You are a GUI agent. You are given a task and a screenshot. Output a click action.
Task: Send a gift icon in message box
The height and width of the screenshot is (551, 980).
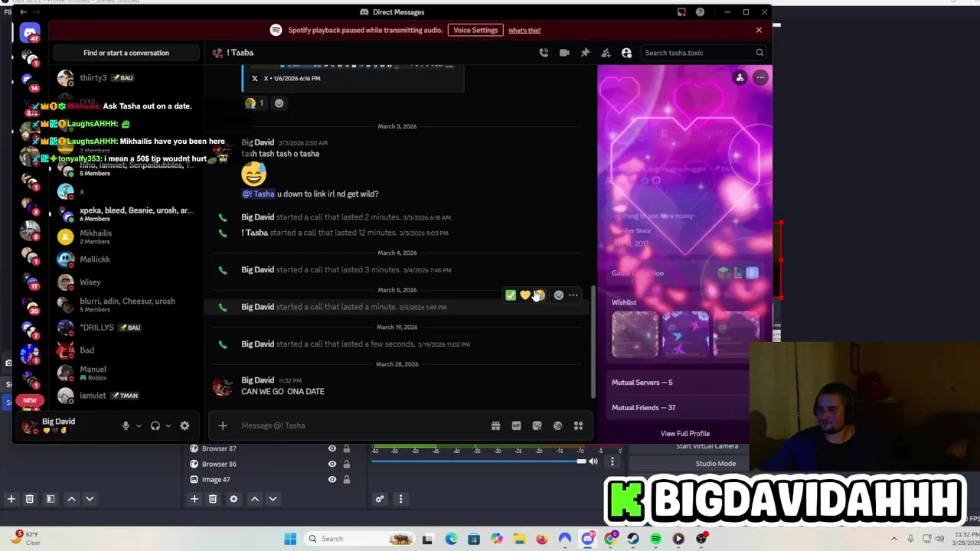tap(495, 425)
